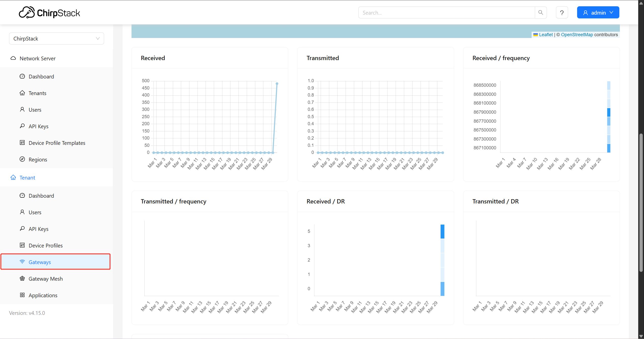This screenshot has height=339, width=644.
Task: Click the Gateways wifi icon
Action: coord(22,262)
